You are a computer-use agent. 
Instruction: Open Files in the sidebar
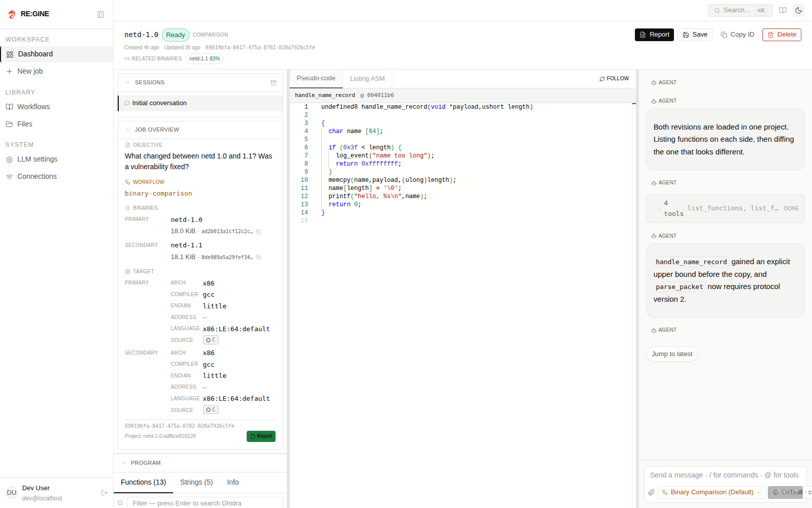tap(56, 124)
